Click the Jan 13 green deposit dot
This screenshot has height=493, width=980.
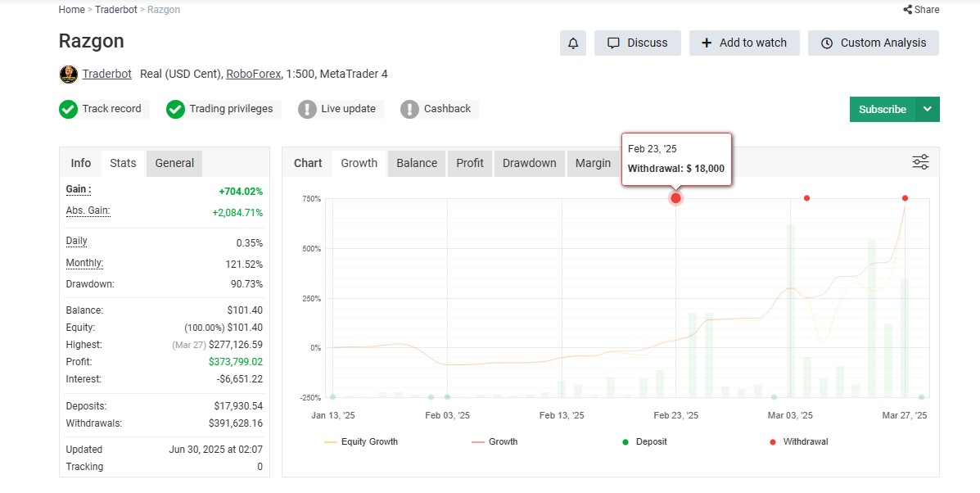click(332, 396)
